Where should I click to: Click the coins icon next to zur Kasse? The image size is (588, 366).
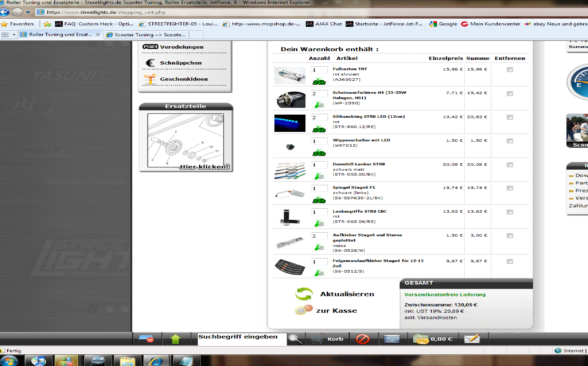[304, 310]
